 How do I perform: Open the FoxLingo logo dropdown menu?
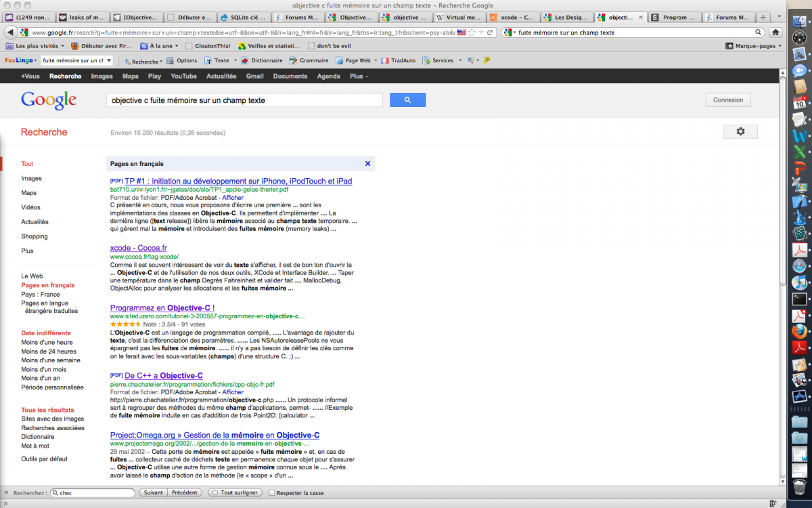(x=20, y=60)
